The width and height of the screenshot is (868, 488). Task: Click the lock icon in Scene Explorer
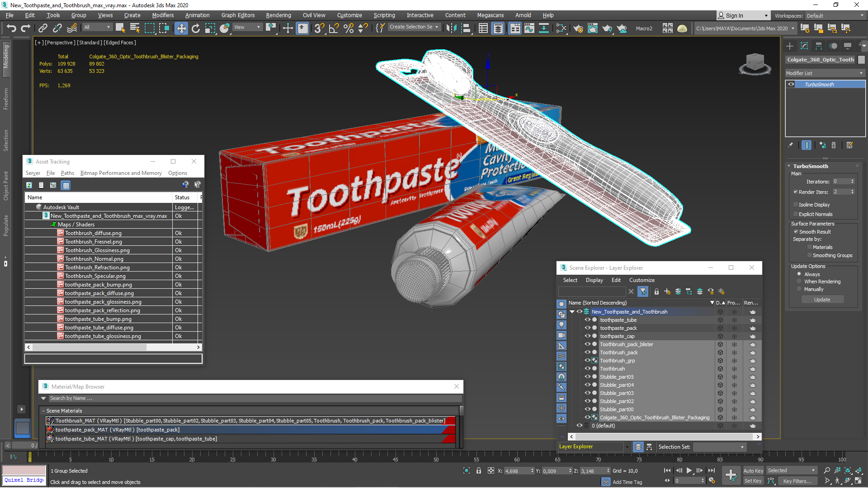pos(656,291)
